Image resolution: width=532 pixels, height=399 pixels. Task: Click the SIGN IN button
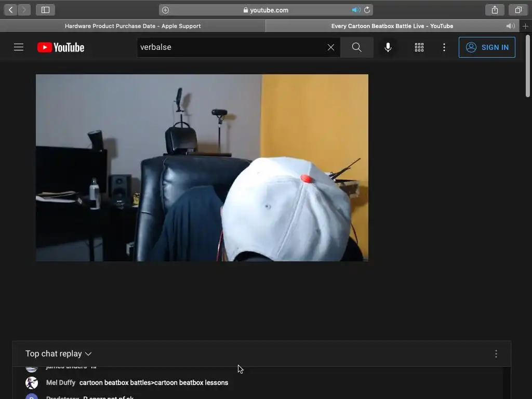coord(487,47)
